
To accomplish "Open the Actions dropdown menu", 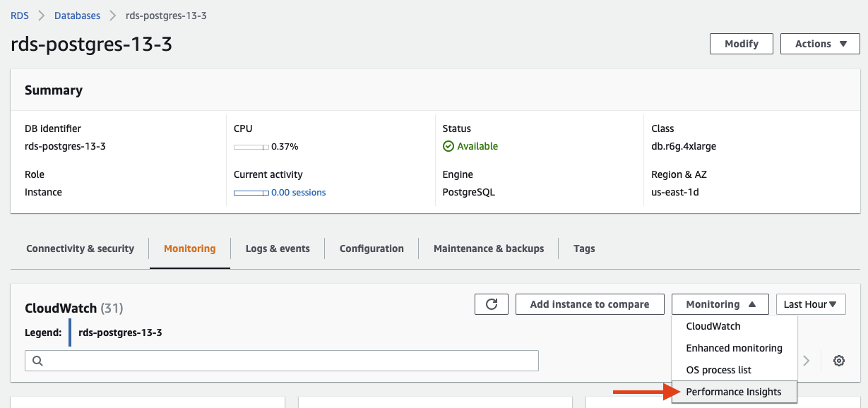I will coord(820,44).
